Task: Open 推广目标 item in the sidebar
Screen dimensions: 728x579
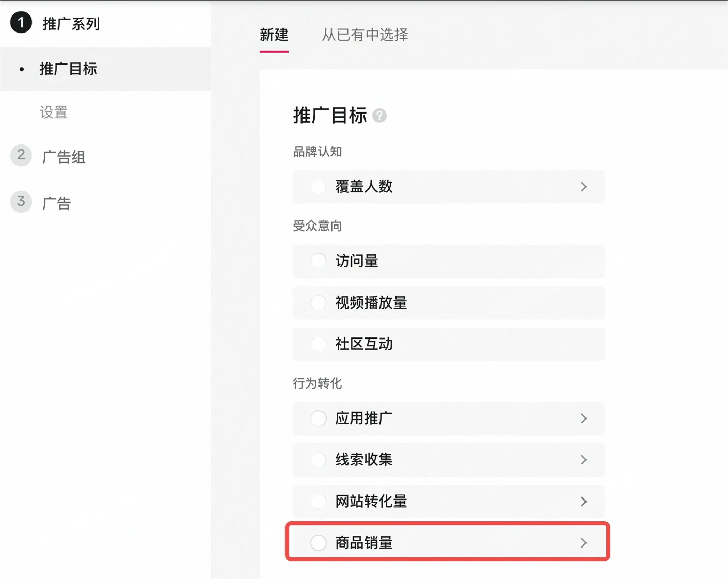Action: (x=68, y=69)
